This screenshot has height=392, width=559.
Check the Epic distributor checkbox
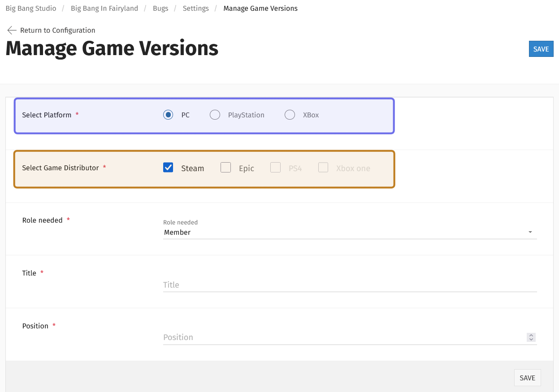point(225,168)
